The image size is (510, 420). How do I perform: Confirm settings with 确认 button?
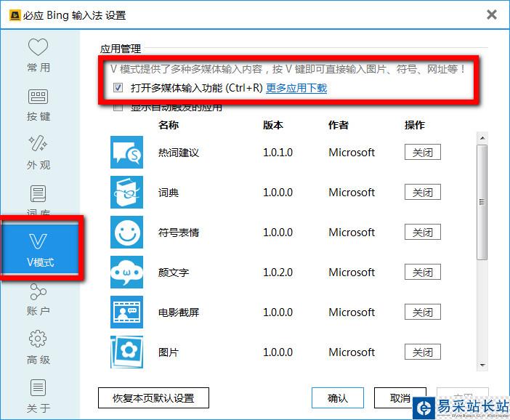(x=338, y=397)
